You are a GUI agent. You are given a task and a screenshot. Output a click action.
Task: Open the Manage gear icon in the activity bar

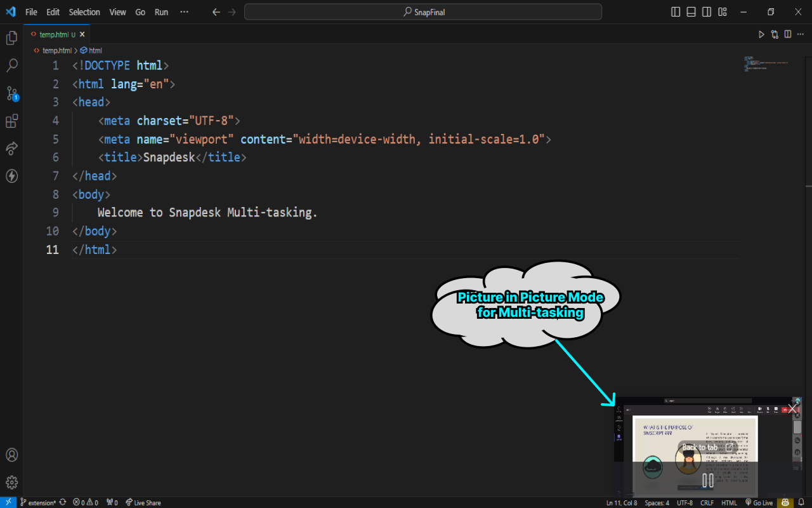11,483
